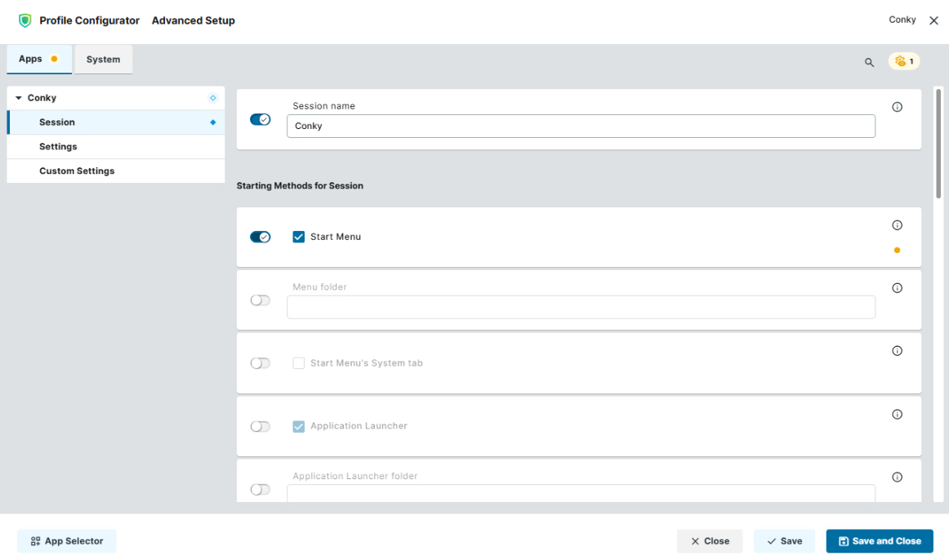
Task: Click info icon for Start Menu's System tab
Action: pos(897,351)
